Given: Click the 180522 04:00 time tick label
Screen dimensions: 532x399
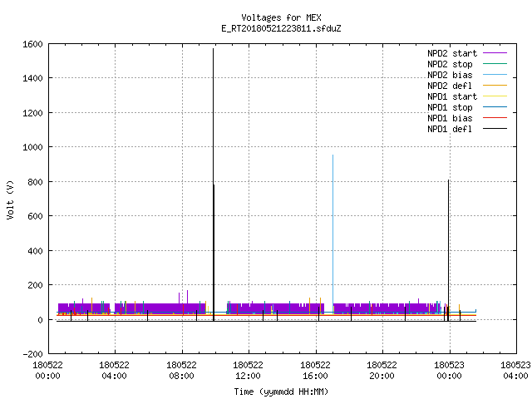Looking at the screenshot, I should pyautogui.click(x=115, y=371).
